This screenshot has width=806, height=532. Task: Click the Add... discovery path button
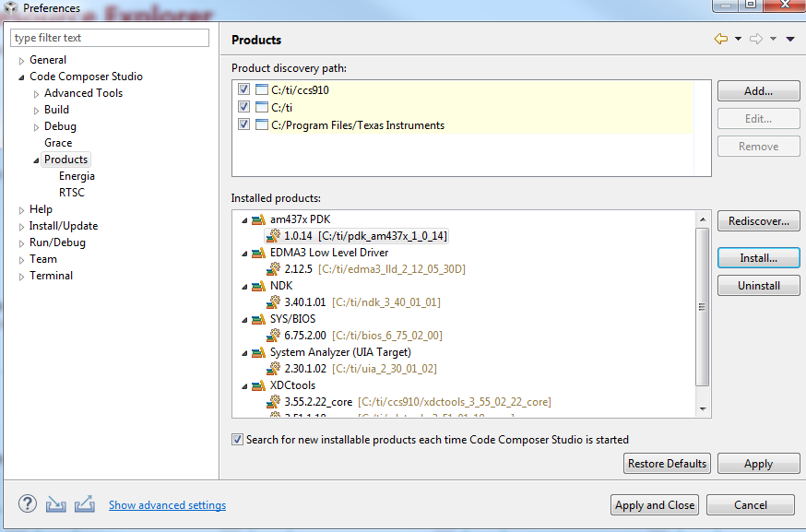pos(759,91)
